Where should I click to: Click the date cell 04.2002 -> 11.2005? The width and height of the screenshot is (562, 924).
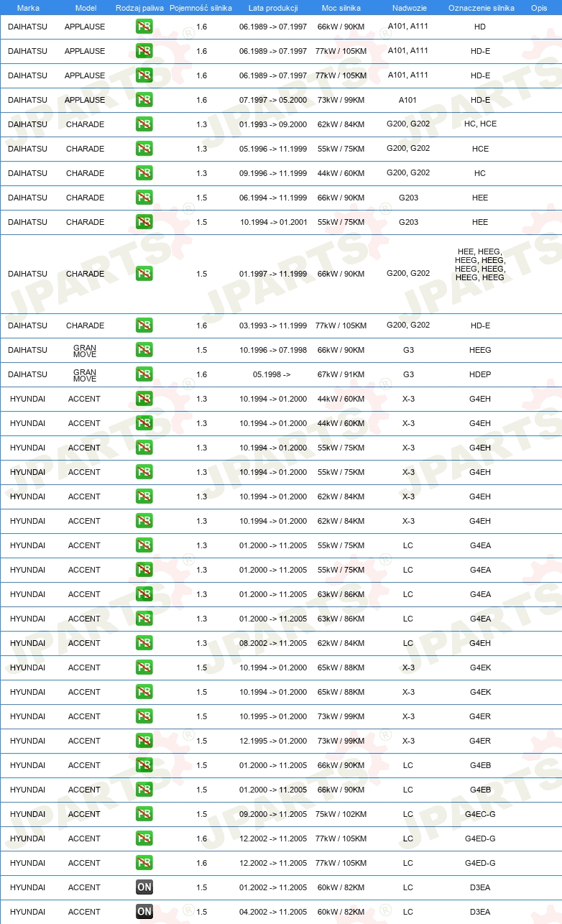pyautogui.click(x=273, y=912)
